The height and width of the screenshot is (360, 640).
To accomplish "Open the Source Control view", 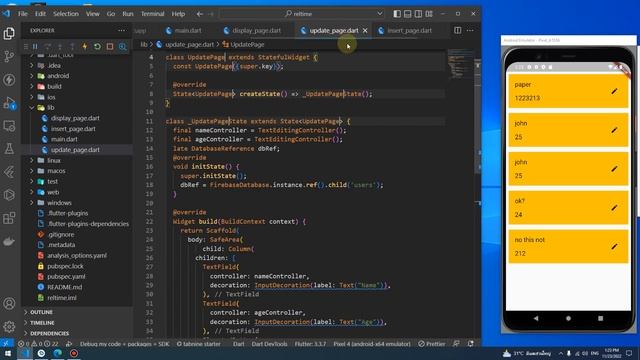I will 9,56.
